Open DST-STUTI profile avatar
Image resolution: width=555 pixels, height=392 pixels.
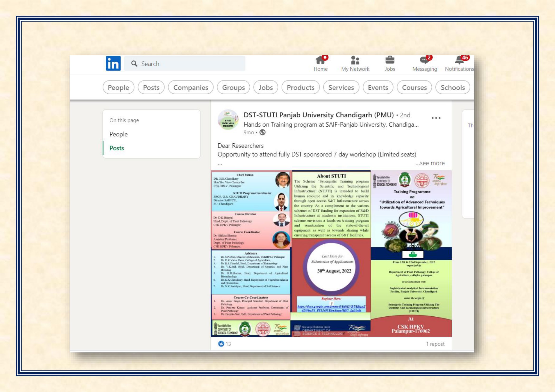228,120
